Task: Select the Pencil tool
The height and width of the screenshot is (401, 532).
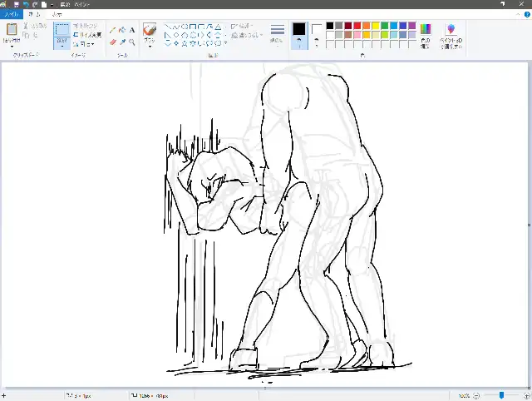Action: point(112,30)
